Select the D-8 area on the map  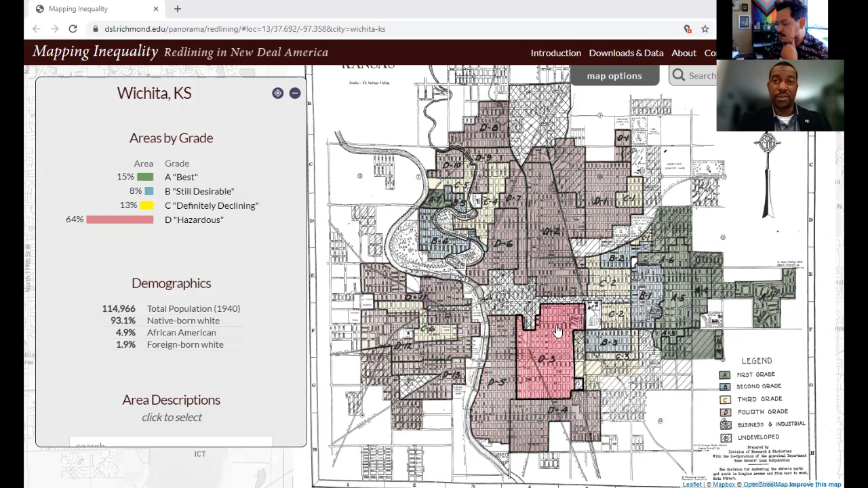click(x=490, y=127)
